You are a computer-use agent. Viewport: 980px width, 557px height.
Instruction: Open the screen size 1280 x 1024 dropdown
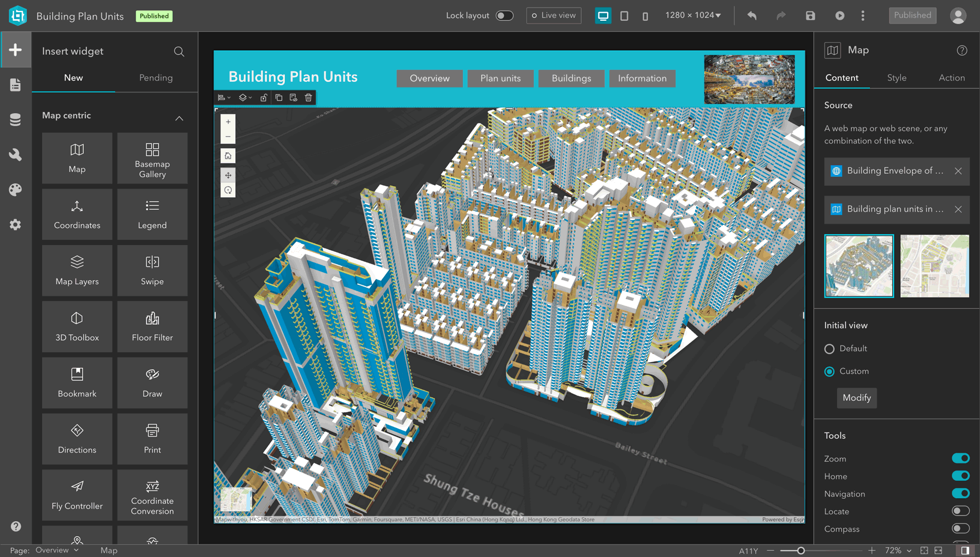click(692, 16)
